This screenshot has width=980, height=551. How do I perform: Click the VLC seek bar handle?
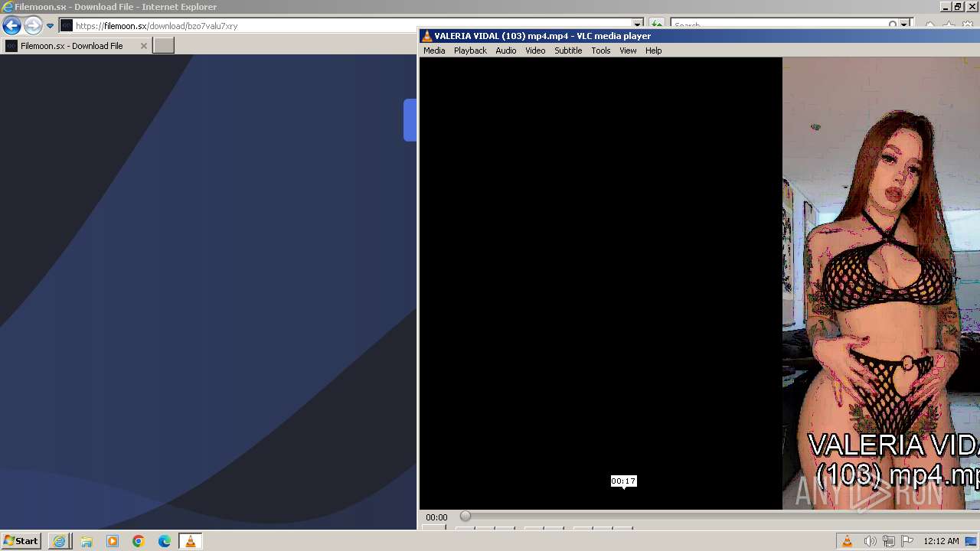point(465,517)
